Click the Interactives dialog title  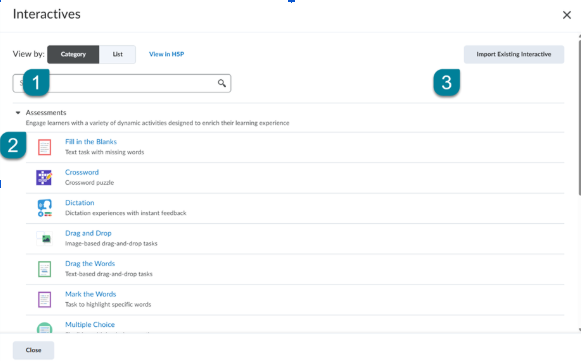[x=47, y=14]
